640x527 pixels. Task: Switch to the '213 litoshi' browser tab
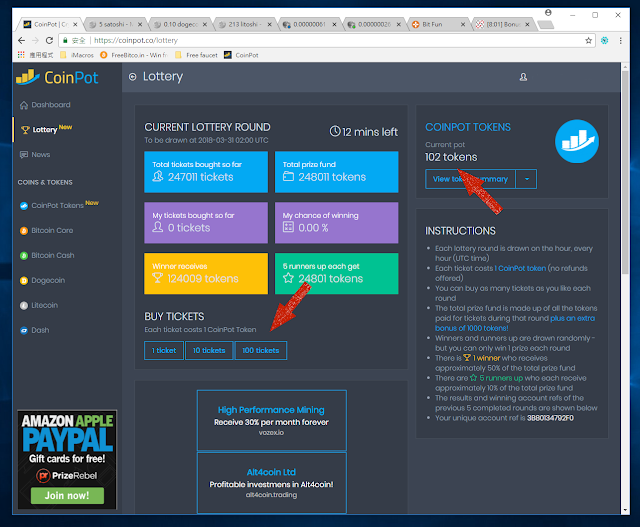tap(244, 24)
